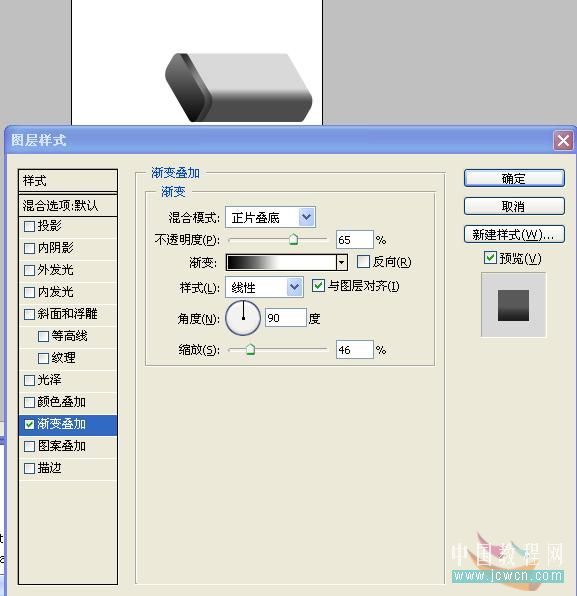Image resolution: width=577 pixels, height=596 pixels.
Task: Toggle the 反向 reverse checkbox
Action: [363, 262]
